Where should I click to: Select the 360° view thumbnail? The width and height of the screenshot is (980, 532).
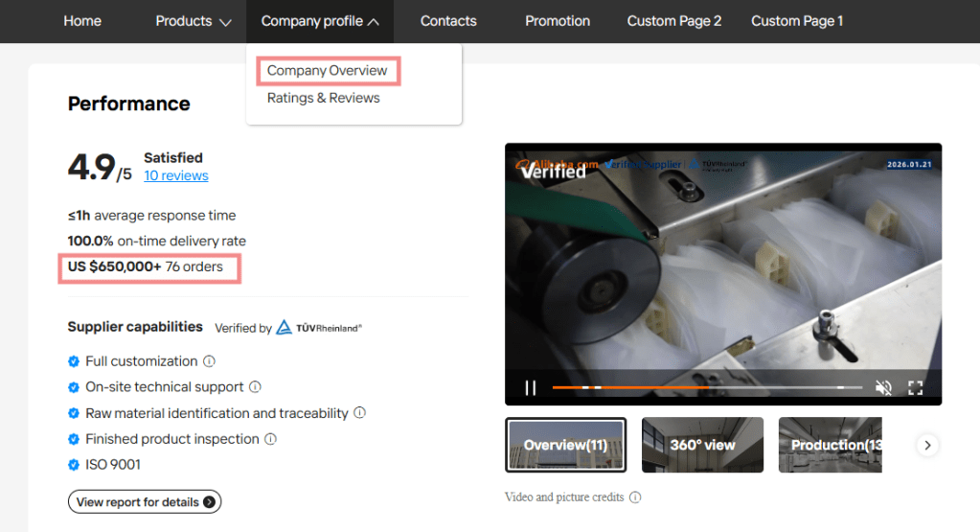(x=702, y=445)
